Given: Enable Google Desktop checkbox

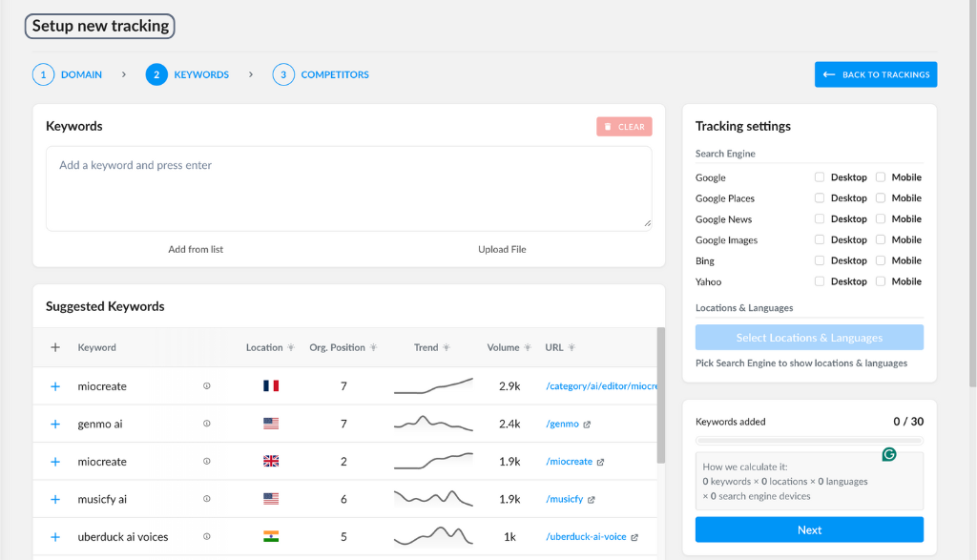Looking at the screenshot, I should pos(820,176).
